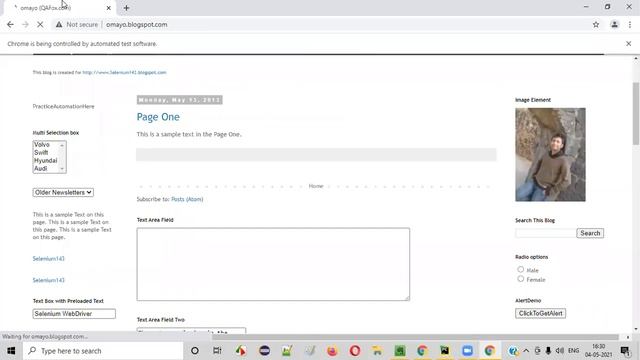Screen dimensions: 640x360
Task: Click the preloaded Selenium WebDriver text box
Action: coord(74,313)
